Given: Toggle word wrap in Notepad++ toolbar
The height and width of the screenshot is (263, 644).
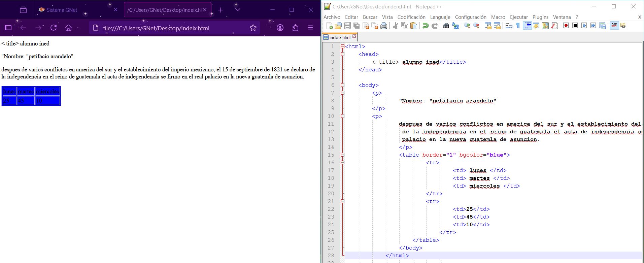Looking at the screenshot, I should [509, 26].
